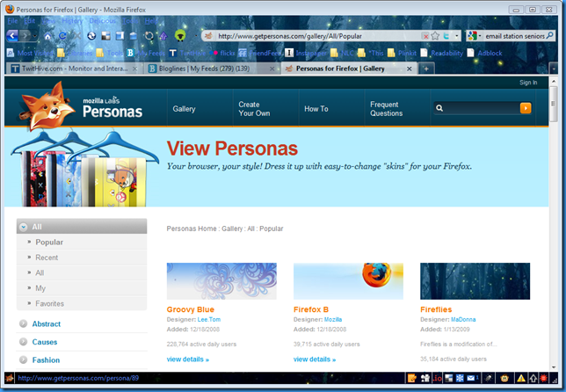Click the Forward arrow in navigation toolbar

click(x=25, y=36)
